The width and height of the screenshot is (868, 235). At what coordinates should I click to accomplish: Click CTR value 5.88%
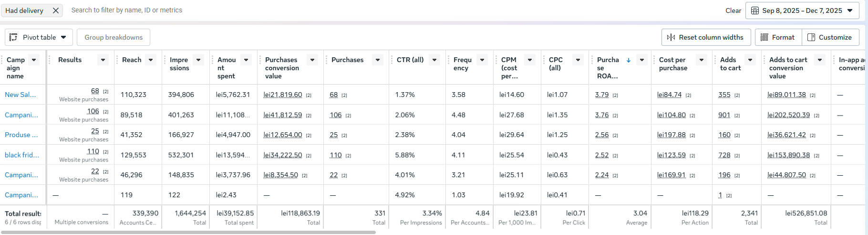(405, 155)
